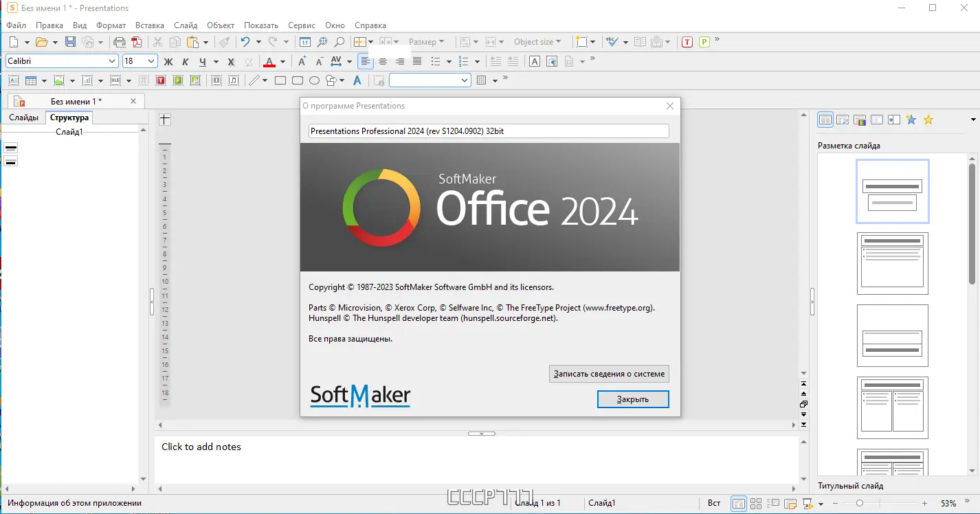Click Записать сведения о системе

[x=608, y=373]
